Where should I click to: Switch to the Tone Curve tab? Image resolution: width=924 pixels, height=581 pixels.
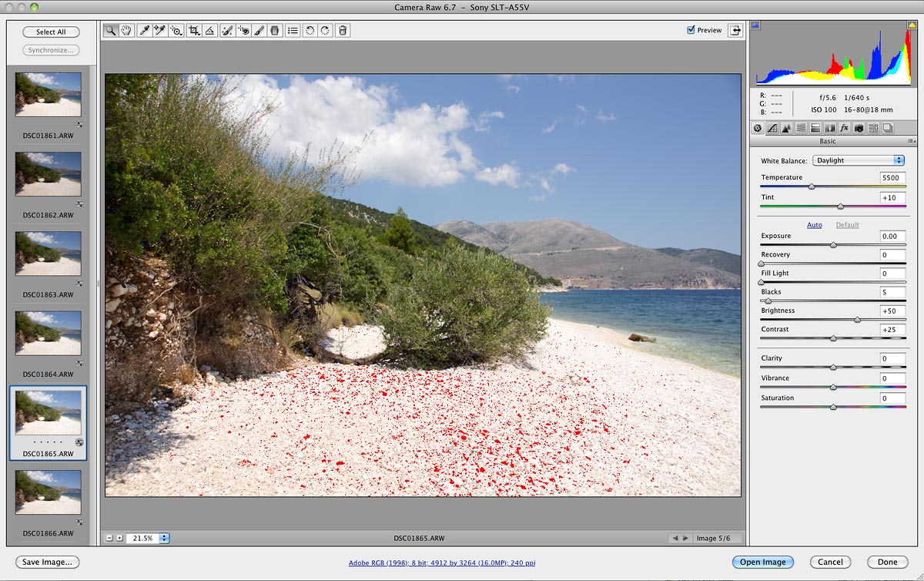772,128
